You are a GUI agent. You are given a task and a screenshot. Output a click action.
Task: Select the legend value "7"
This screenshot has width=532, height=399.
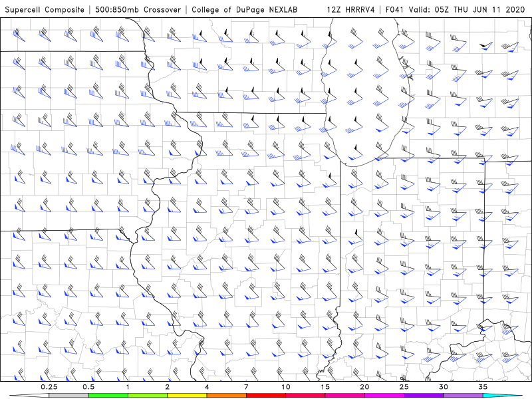[246, 387]
